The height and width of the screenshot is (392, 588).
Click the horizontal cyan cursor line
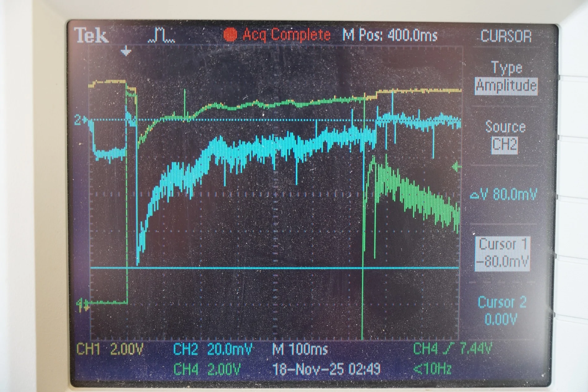click(x=275, y=268)
